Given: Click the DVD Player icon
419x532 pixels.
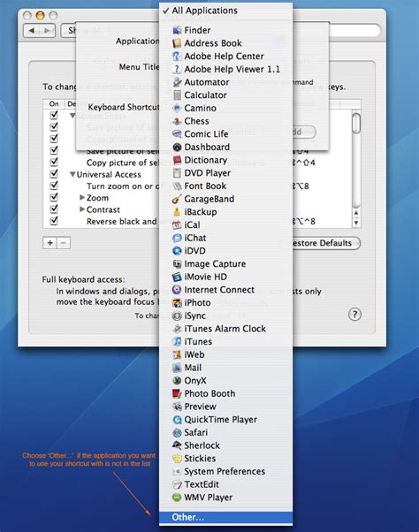Looking at the screenshot, I should (x=177, y=172).
